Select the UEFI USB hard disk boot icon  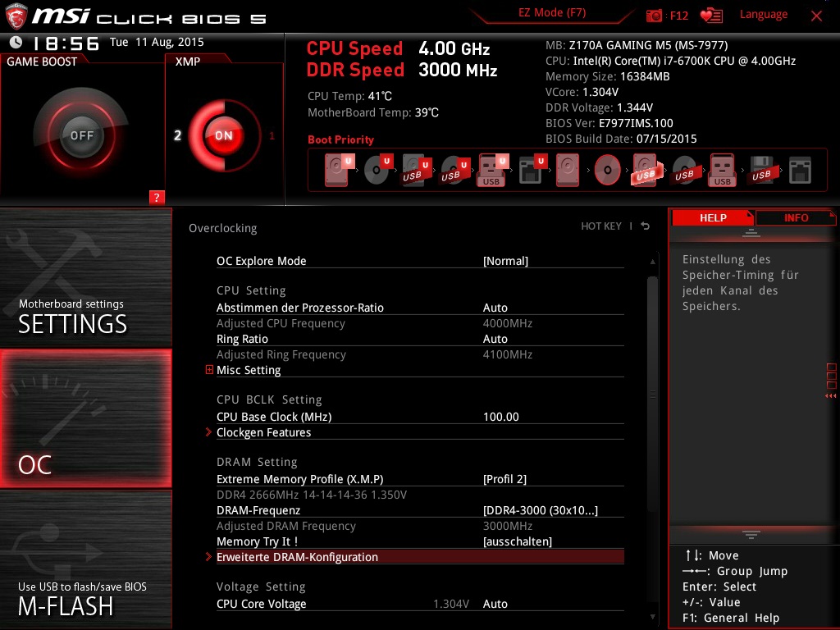[416, 171]
